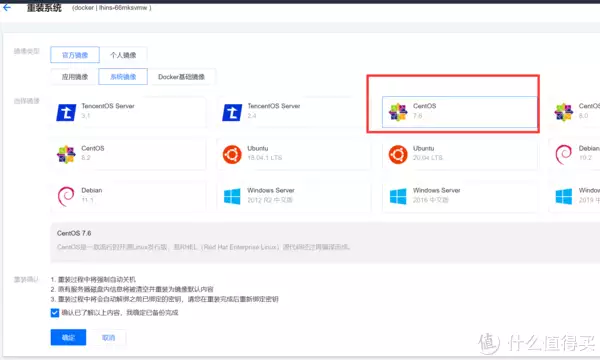This screenshot has width=600, height=360.
Task: Click the 取消 button
Action: pyautogui.click(x=108, y=337)
